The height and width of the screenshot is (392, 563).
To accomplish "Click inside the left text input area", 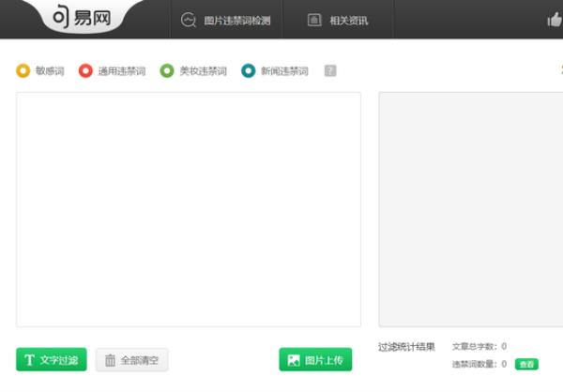I will point(188,208).
